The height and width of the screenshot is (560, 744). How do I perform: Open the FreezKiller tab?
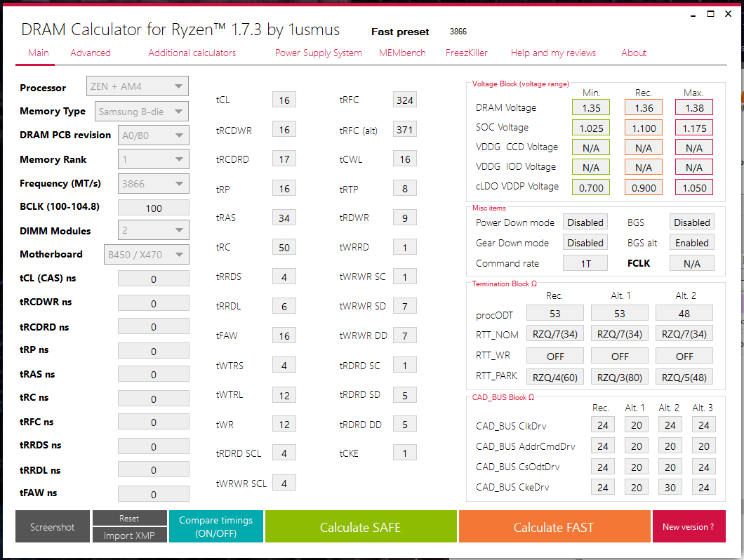[467, 53]
